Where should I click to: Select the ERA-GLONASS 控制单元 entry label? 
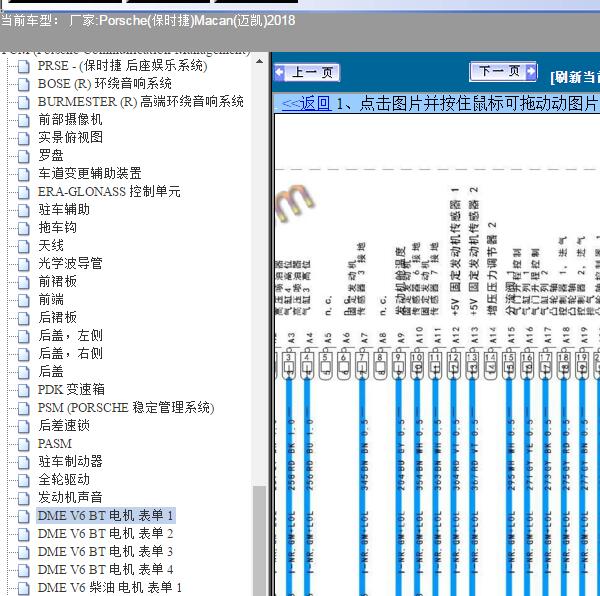pyautogui.click(x=109, y=192)
